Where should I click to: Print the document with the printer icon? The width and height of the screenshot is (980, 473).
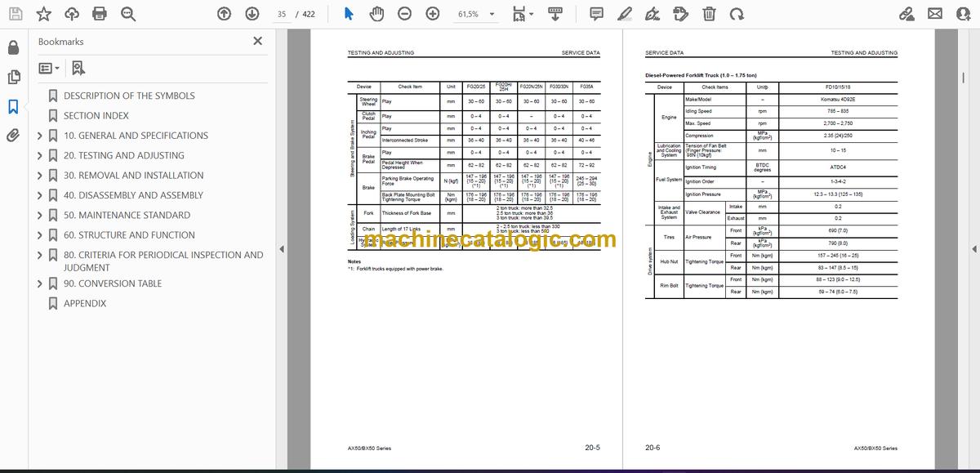100,14
